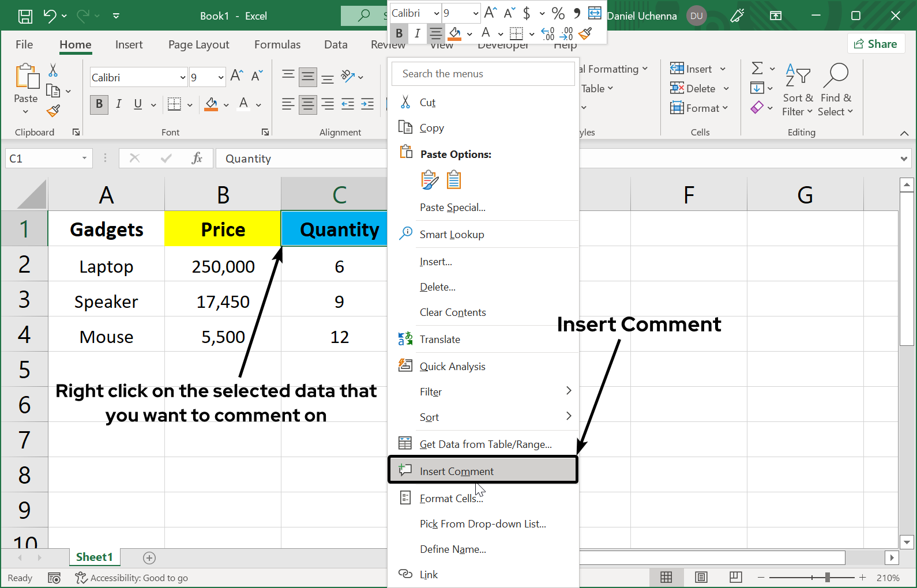
Task: Click the Search the menus field
Action: click(x=483, y=74)
